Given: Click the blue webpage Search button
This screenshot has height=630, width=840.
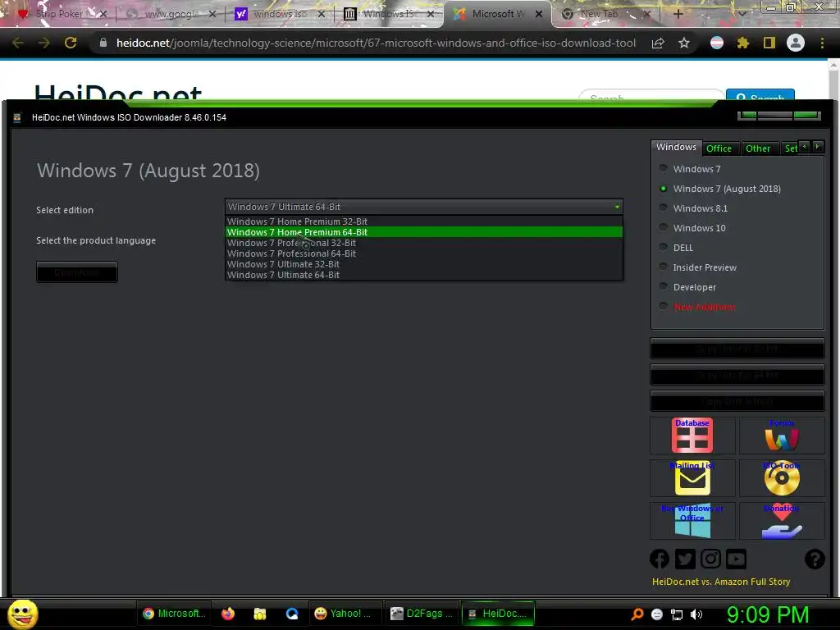Looking at the screenshot, I should [760, 95].
